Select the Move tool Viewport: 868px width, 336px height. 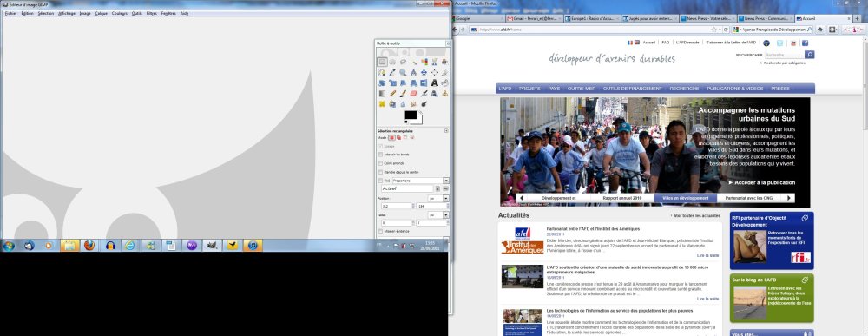pyautogui.click(x=424, y=73)
